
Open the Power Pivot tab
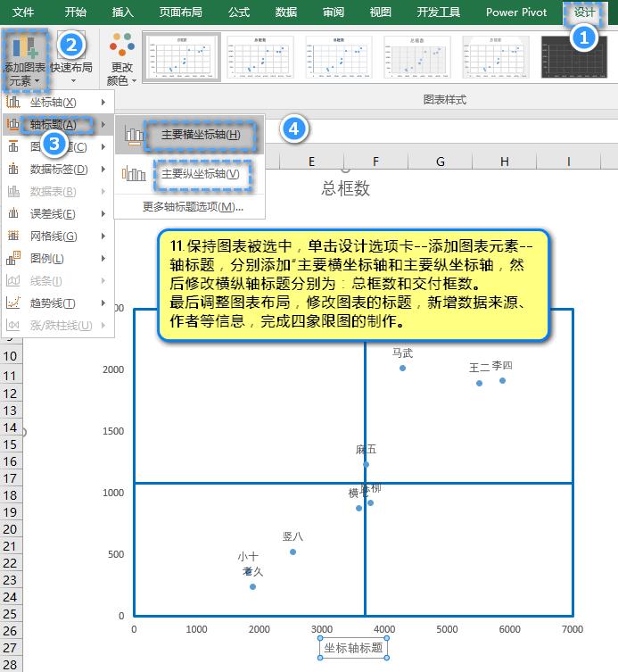click(516, 12)
